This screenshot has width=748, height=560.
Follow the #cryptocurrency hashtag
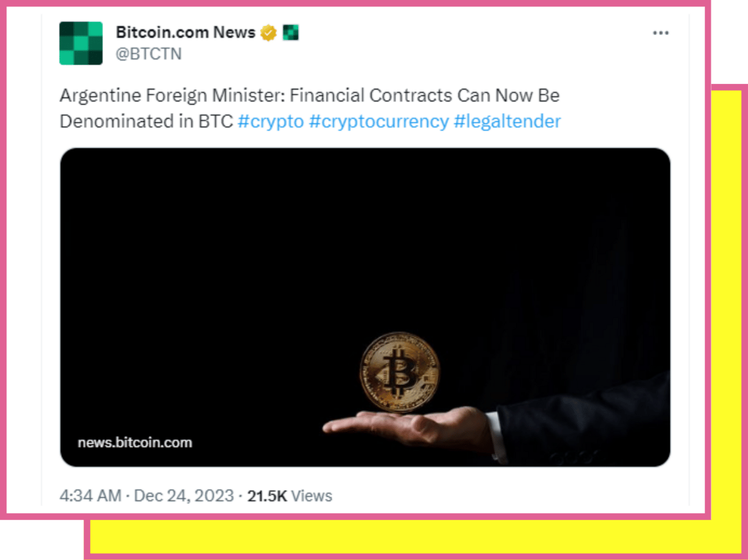[379, 121]
